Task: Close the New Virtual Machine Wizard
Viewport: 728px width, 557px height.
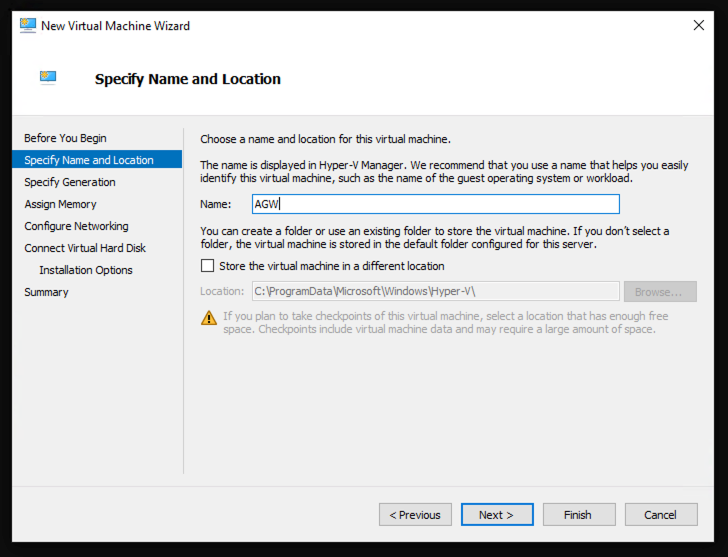Action: click(698, 25)
